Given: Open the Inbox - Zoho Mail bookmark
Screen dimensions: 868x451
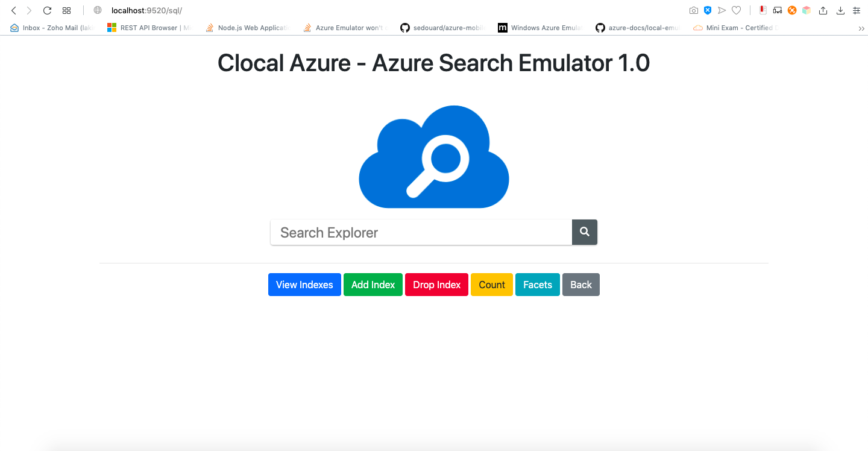Looking at the screenshot, I should pyautogui.click(x=52, y=28).
